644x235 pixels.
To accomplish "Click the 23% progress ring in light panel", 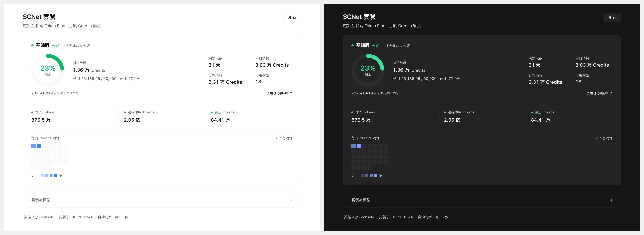I will point(48,70).
